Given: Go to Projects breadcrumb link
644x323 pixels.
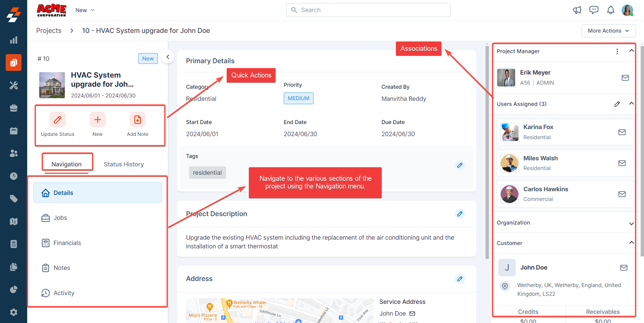Looking at the screenshot, I should [x=49, y=31].
